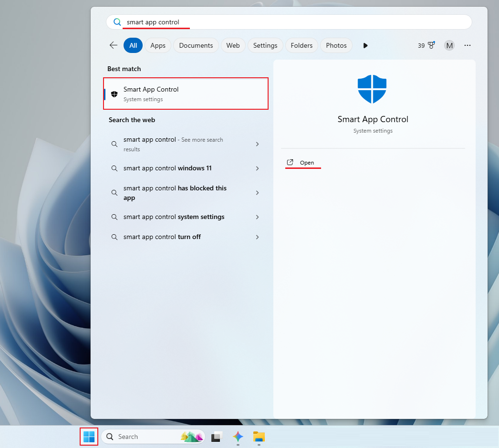Switch to the Photos filter tab

click(x=336, y=45)
